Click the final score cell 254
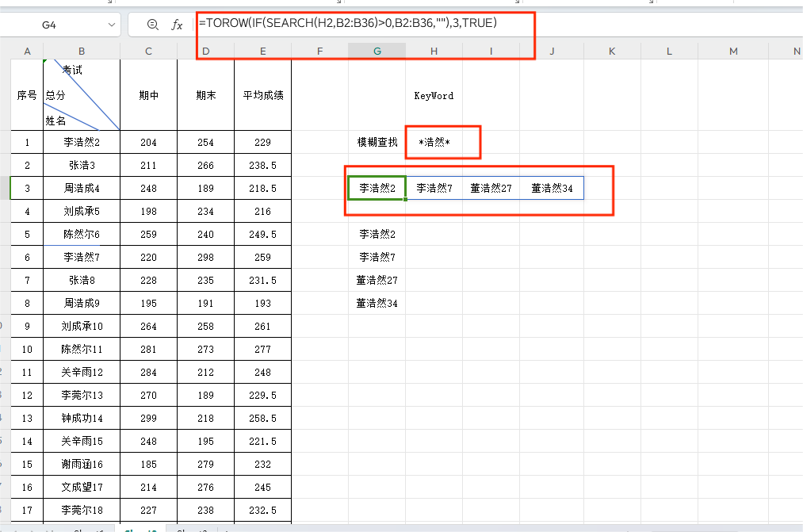The image size is (803, 532). pos(206,143)
